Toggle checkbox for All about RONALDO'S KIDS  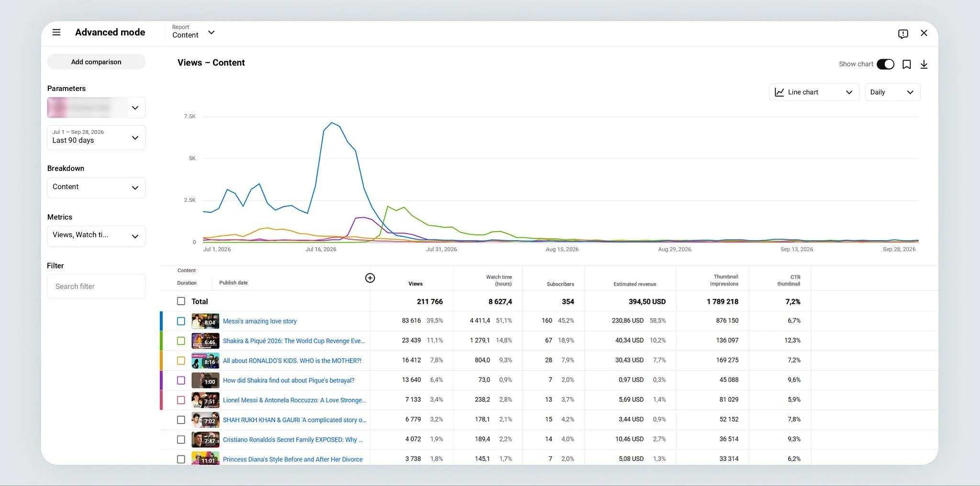point(181,361)
